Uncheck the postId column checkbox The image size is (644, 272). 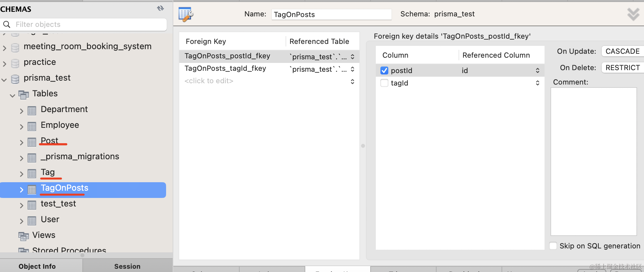pos(384,70)
